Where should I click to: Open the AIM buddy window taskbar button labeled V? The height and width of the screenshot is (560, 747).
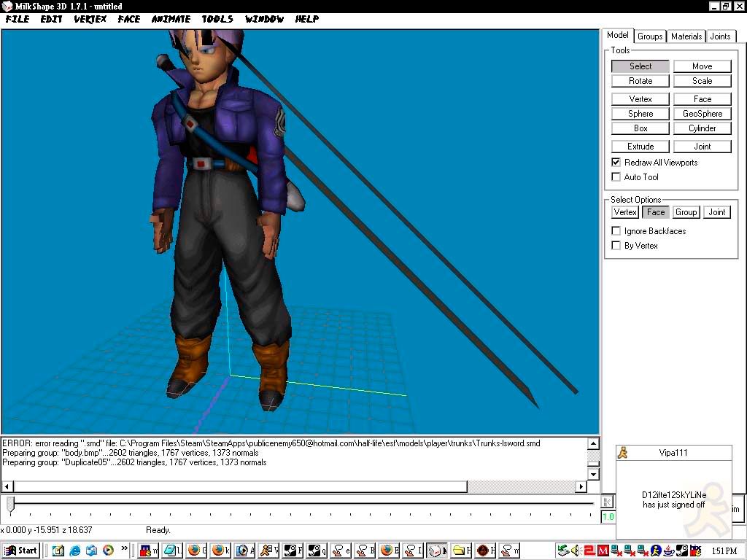268,551
